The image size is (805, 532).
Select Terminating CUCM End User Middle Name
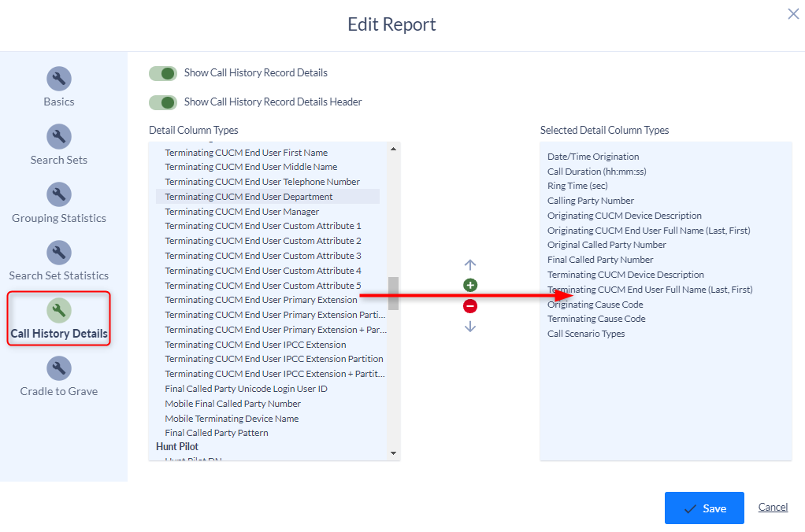(x=251, y=167)
